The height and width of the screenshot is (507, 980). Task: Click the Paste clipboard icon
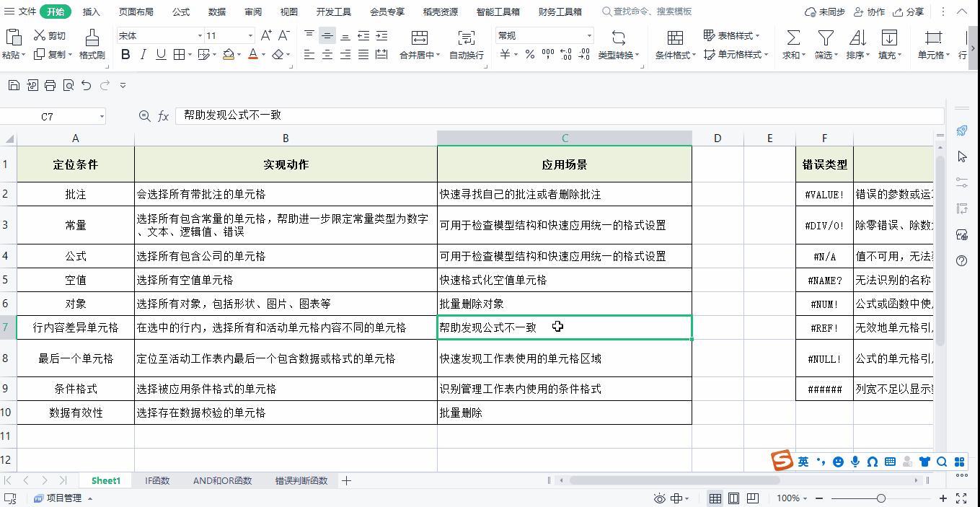[13, 36]
